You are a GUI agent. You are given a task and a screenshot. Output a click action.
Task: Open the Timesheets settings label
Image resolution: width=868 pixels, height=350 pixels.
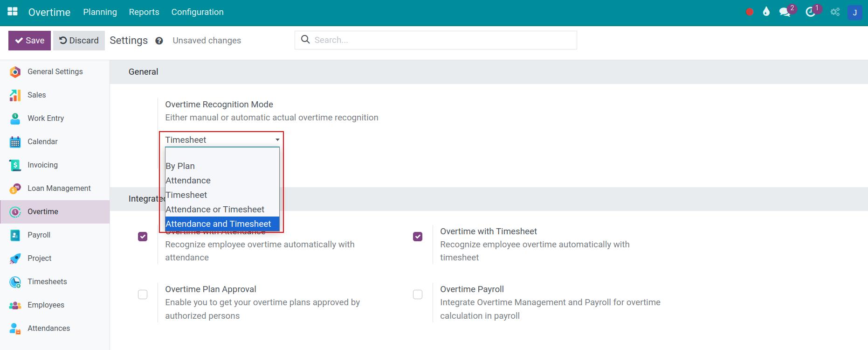(47, 282)
